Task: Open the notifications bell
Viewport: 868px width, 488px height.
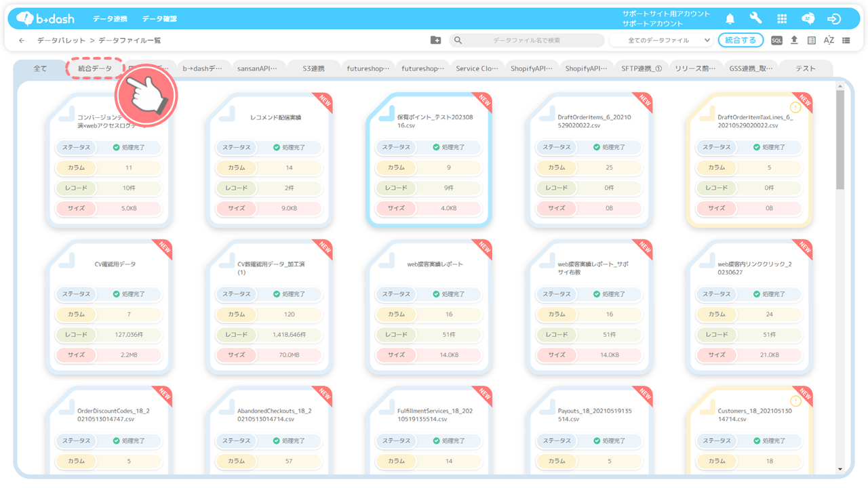Action: [730, 19]
